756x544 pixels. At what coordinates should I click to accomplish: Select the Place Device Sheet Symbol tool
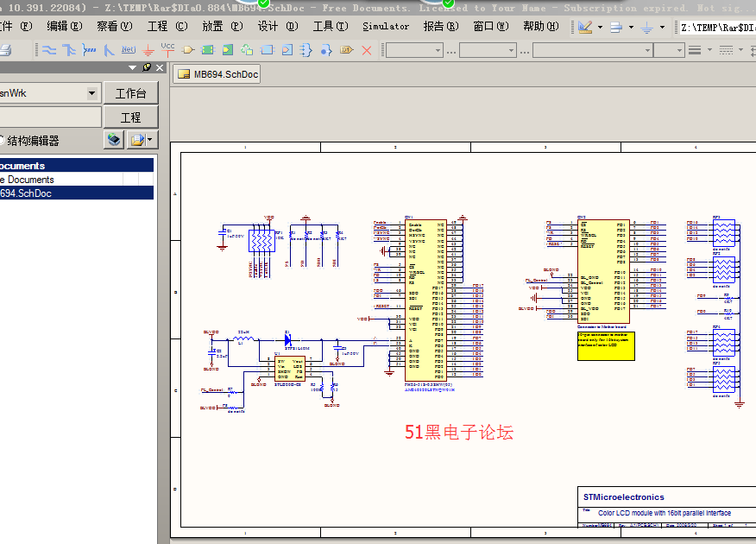pos(247,50)
